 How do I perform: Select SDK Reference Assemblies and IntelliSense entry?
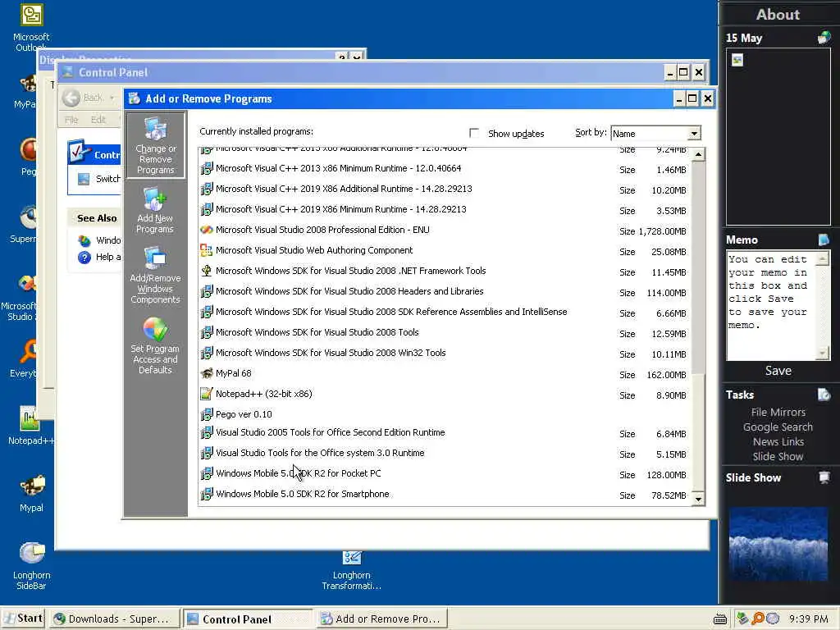tap(444, 313)
